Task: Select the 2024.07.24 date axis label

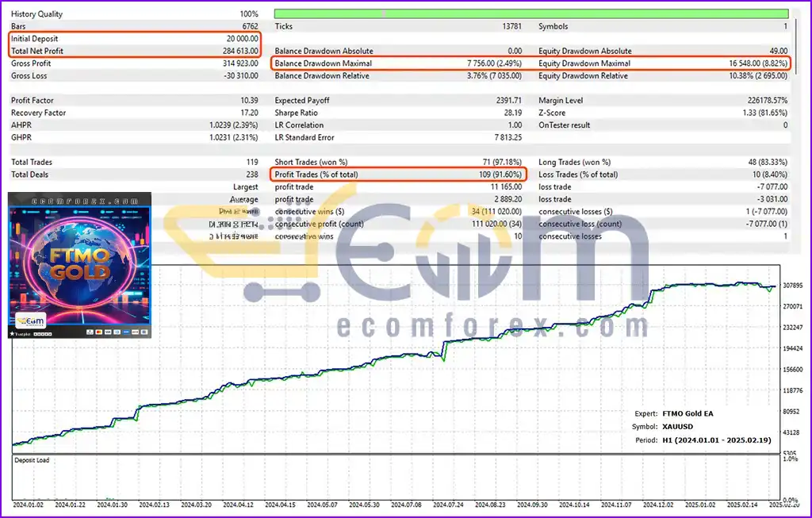Action: (x=448, y=505)
